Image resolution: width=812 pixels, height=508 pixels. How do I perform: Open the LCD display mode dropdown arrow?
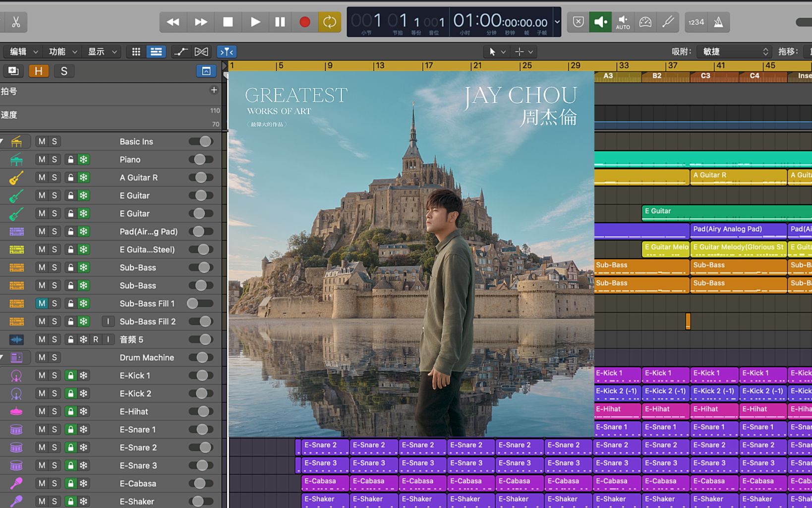[557, 22]
